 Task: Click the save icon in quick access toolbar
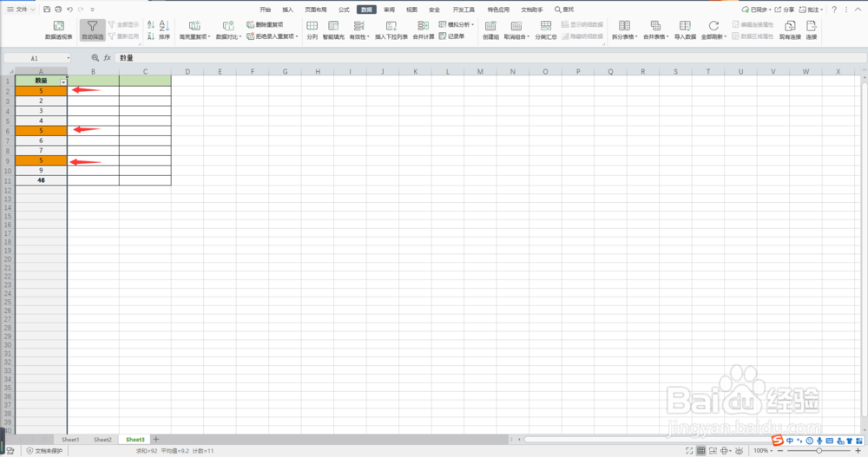(47, 10)
